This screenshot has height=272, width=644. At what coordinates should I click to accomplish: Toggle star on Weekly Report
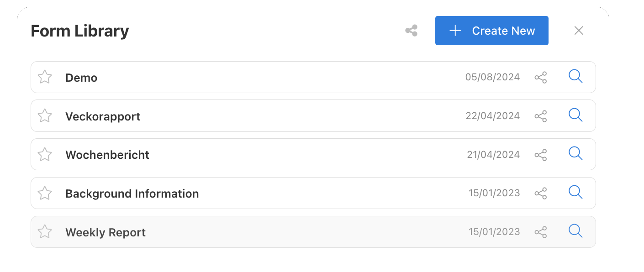tap(45, 232)
